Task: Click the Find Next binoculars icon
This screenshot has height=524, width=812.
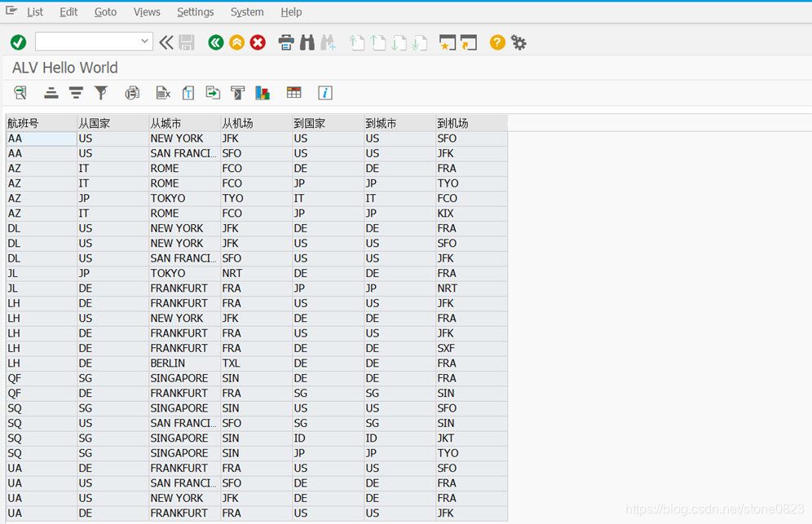Action: (x=328, y=42)
